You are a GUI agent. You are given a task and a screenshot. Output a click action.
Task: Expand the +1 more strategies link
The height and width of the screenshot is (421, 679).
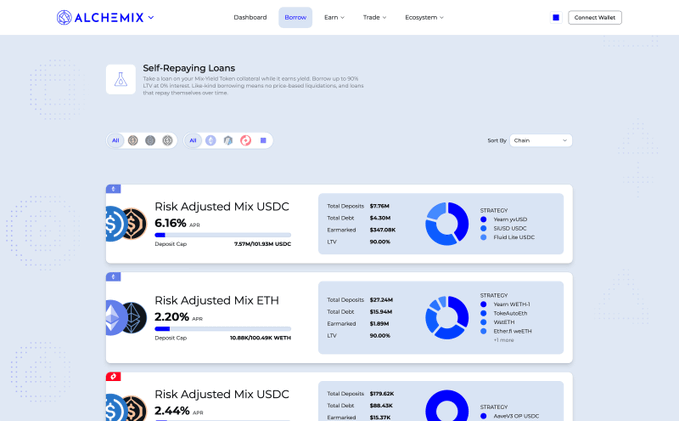coord(504,340)
